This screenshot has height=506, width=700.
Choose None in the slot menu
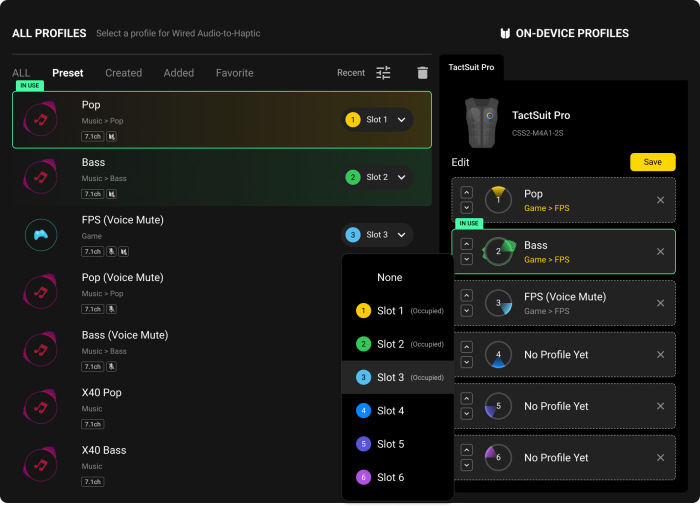pos(397,277)
